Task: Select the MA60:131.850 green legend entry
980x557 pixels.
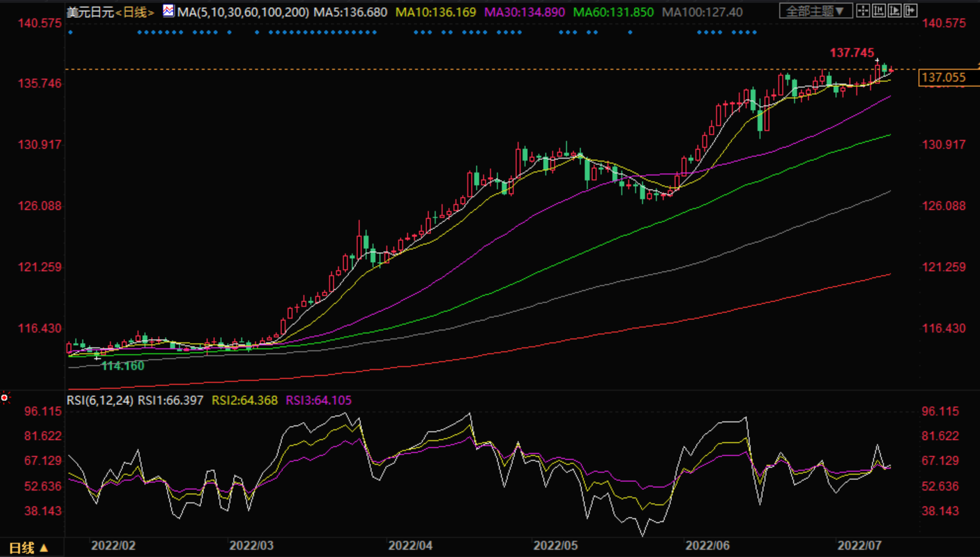Action: [x=613, y=13]
